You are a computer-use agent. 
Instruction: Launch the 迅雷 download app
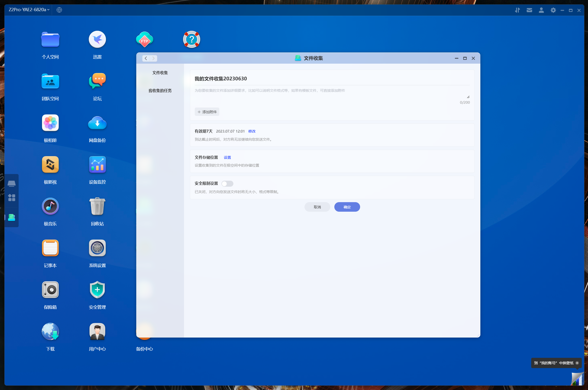click(x=97, y=40)
